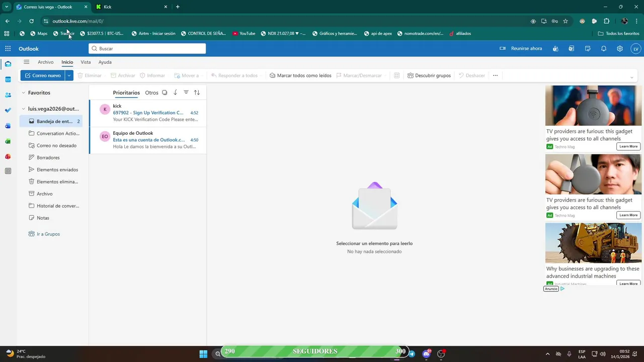
Task: Collapse the luis.vega2026 account folder tree
Action: (23, 109)
